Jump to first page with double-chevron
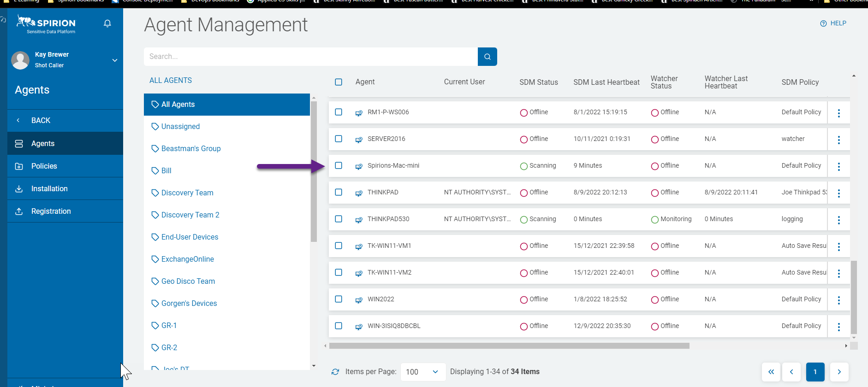 pos(771,372)
